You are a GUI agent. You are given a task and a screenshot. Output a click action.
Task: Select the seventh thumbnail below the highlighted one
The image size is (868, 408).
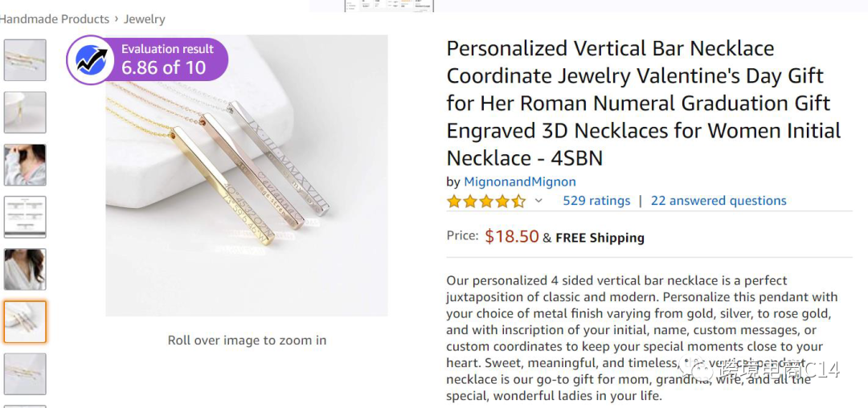tap(25, 373)
